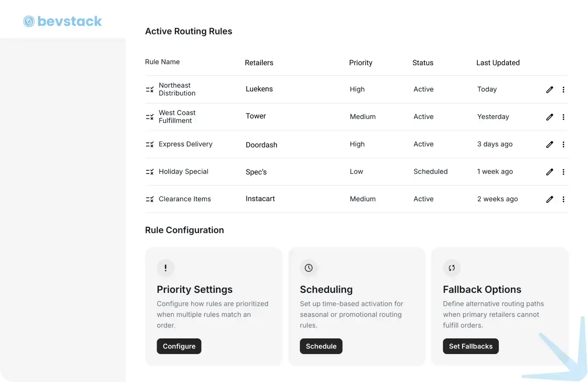Click the Fallback Options refresh icon
The height and width of the screenshot is (382, 588).
click(452, 268)
